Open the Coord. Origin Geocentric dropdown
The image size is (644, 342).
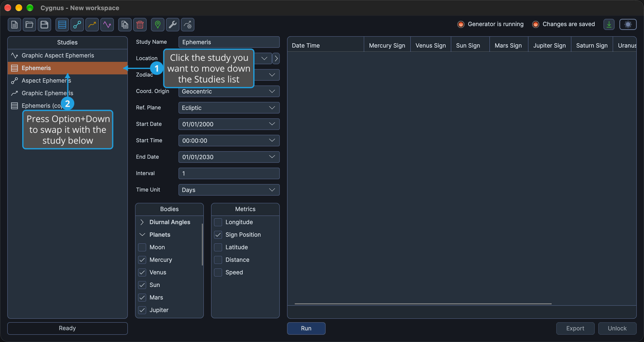[x=229, y=91]
